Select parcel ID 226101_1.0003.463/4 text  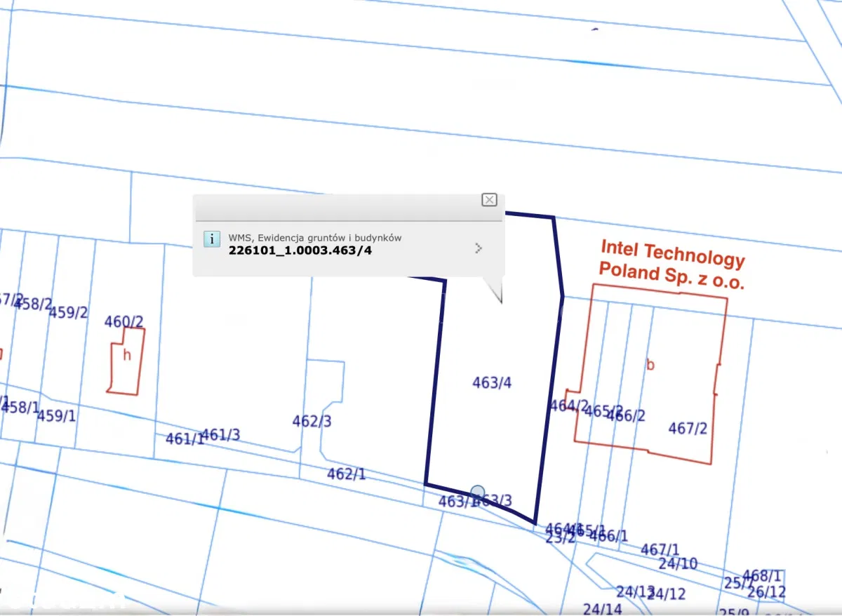tap(300, 250)
